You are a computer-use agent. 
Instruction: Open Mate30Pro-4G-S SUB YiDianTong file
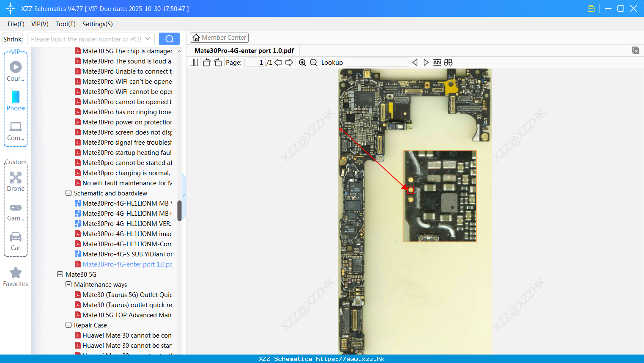(123, 254)
